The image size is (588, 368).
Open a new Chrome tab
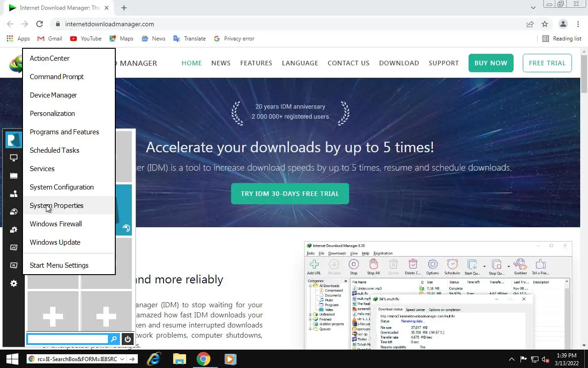coord(124,8)
